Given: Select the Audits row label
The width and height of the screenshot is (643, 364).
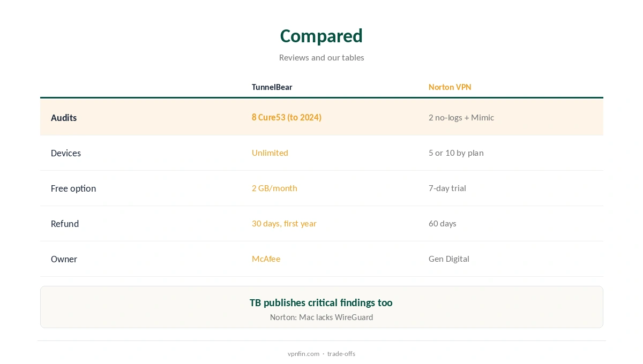Looking at the screenshot, I should [64, 118].
